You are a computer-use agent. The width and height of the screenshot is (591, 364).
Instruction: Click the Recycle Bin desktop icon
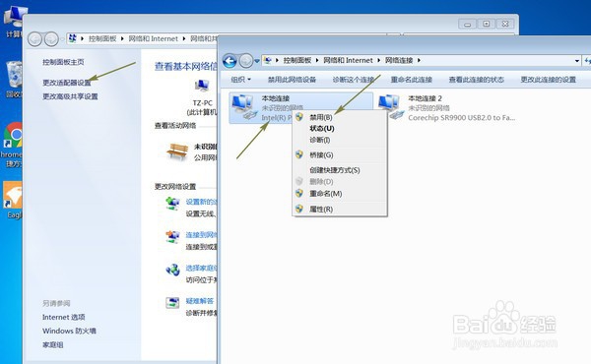coord(15,75)
